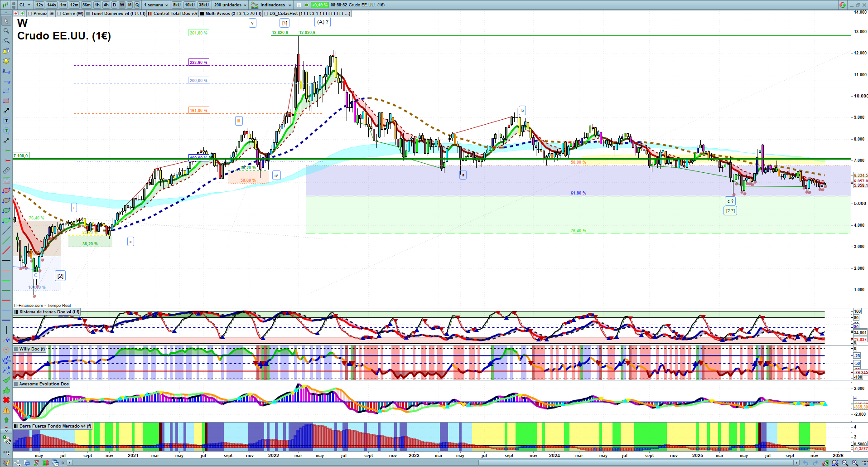The image size is (868, 467).
Task: Toggle the Cierre (W) checkbox
Action: 59,14
